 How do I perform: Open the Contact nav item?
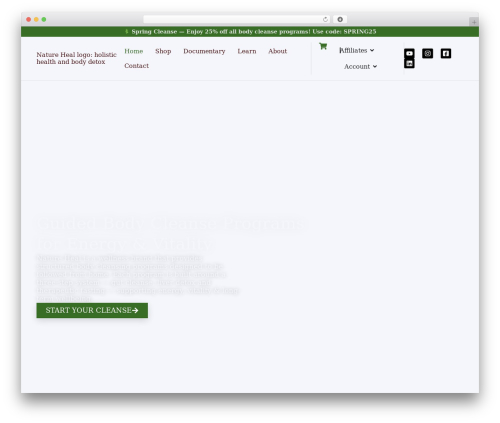coord(137,66)
